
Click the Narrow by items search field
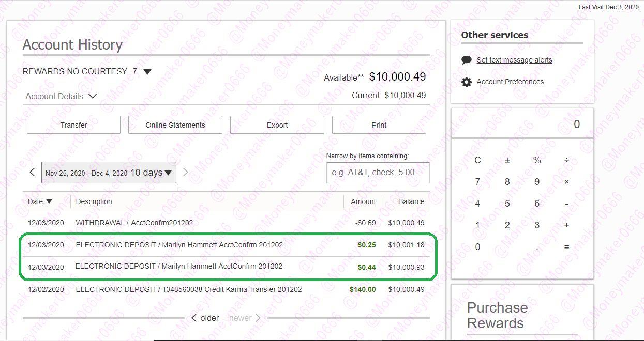coord(378,173)
